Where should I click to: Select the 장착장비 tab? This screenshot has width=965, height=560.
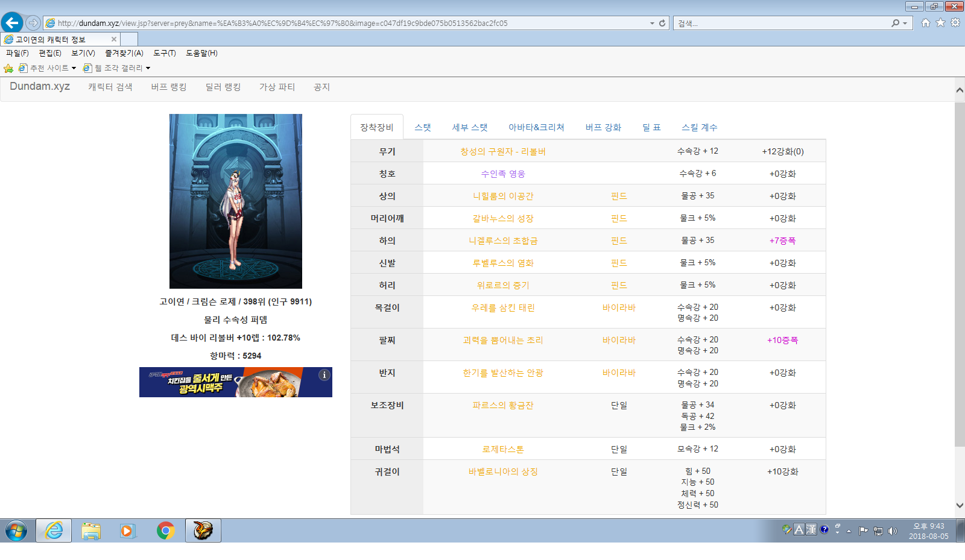[377, 127]
